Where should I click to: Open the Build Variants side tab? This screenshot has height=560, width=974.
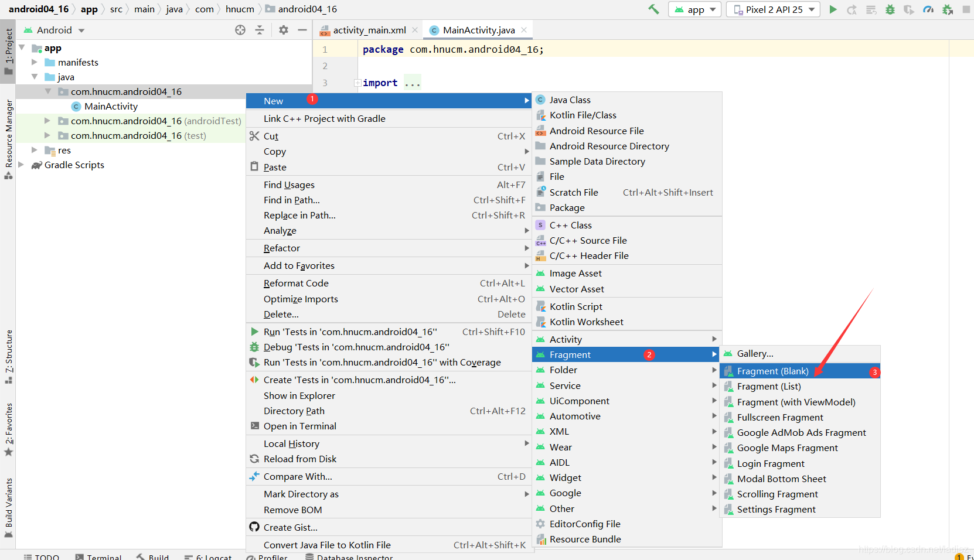coord(8,507)
